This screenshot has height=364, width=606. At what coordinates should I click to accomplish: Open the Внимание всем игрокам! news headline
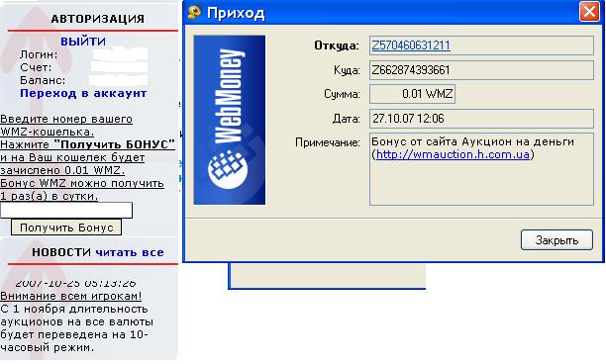70,296
